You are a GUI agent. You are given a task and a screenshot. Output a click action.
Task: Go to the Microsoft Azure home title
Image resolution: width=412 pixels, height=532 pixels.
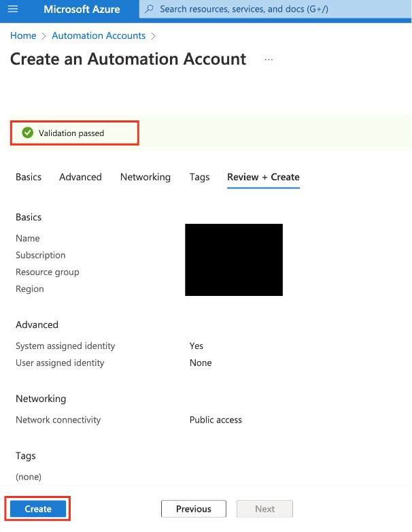(x=82, y=9)
